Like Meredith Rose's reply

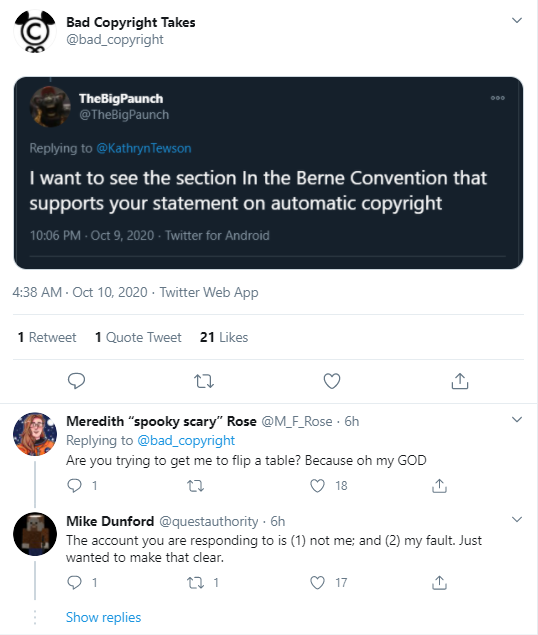pos(317,485)
